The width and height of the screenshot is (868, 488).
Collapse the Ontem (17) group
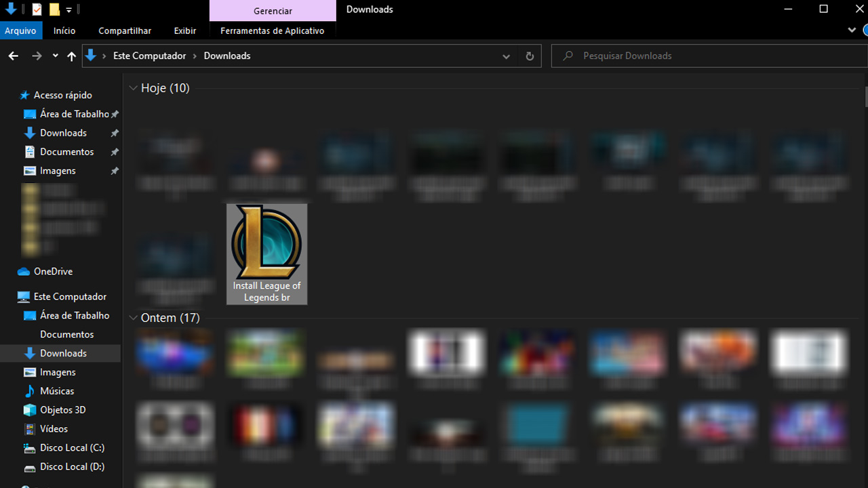pos(133,318)
